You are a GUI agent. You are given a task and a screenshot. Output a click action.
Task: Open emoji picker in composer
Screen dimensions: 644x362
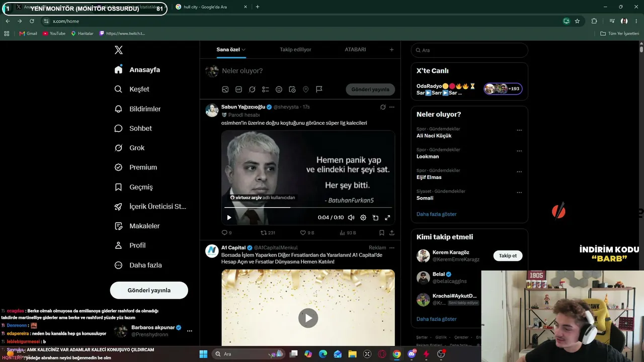[279, 89]
